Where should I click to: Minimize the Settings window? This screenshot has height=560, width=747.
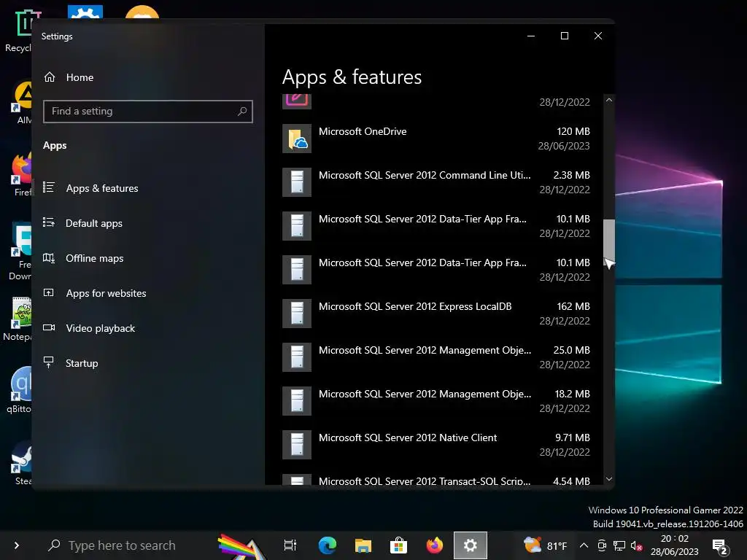pos(531,36)
